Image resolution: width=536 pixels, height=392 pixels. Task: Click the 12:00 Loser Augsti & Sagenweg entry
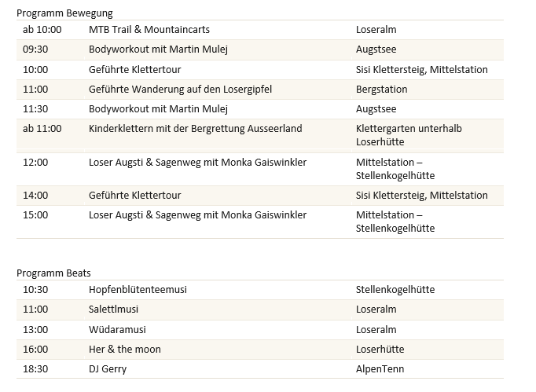[x=197, y=162]
